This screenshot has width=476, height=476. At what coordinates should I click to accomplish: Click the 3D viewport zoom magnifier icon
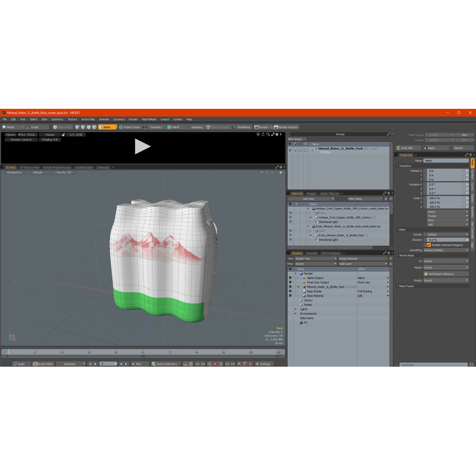pyautogui.click(x=272, y=172)
